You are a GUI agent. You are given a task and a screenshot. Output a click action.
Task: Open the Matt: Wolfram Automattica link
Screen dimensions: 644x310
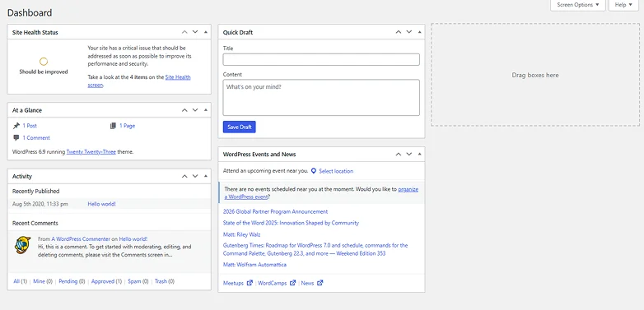[254, 265]
